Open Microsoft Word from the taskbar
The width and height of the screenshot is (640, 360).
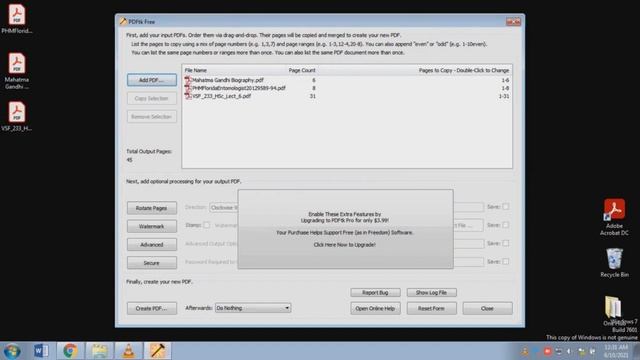41,351
